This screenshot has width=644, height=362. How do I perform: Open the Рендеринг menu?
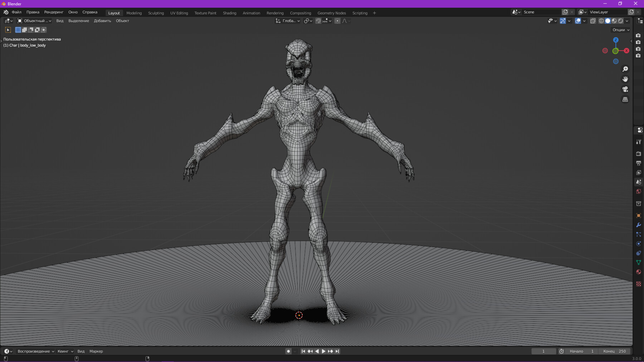tap(54, 12)
